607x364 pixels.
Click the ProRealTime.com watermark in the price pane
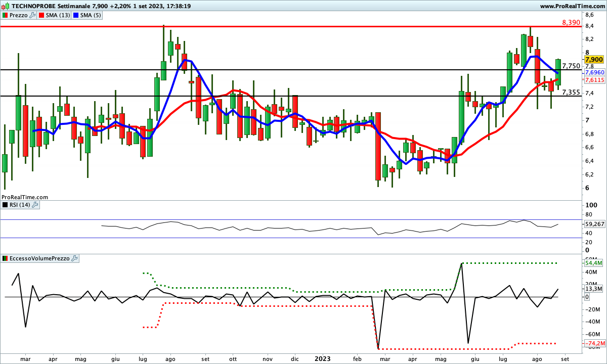click(x=25, y=197)
